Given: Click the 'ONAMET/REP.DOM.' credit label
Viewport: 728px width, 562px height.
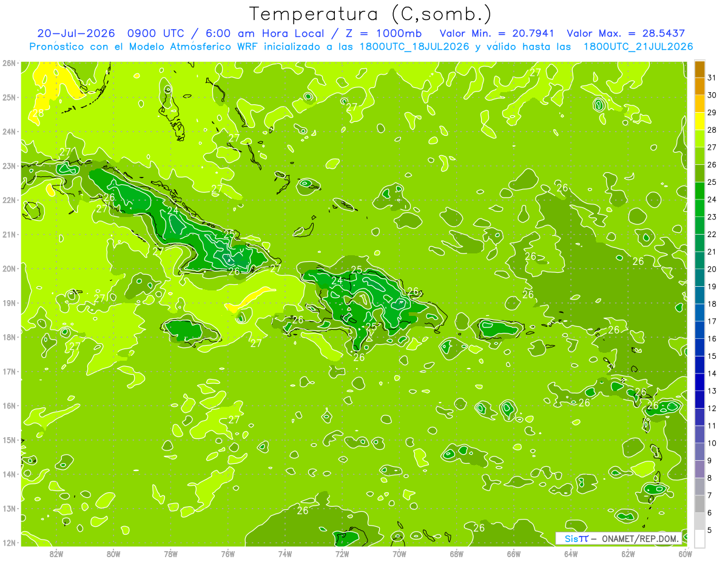Looking at the screenshot, I should (641, 538).
